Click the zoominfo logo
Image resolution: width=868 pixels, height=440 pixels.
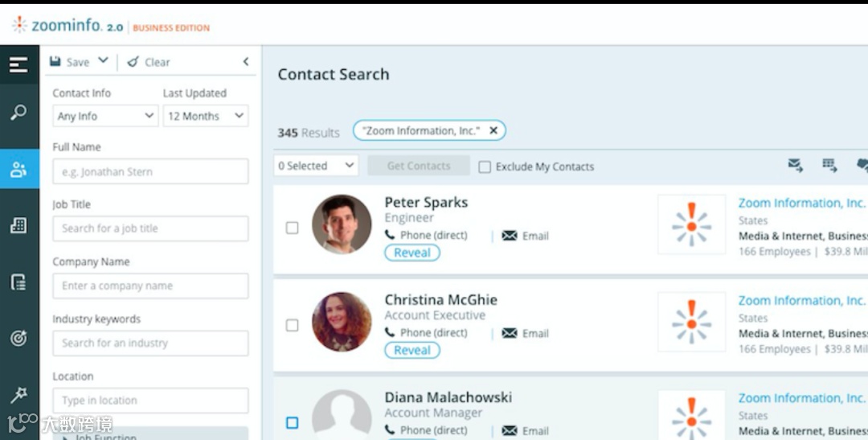(68, 26)
